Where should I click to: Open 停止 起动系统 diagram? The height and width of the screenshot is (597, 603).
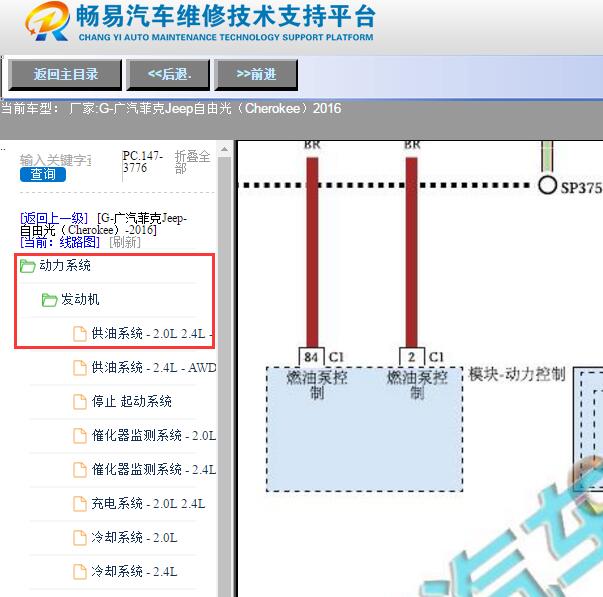[x=132, y=402]
